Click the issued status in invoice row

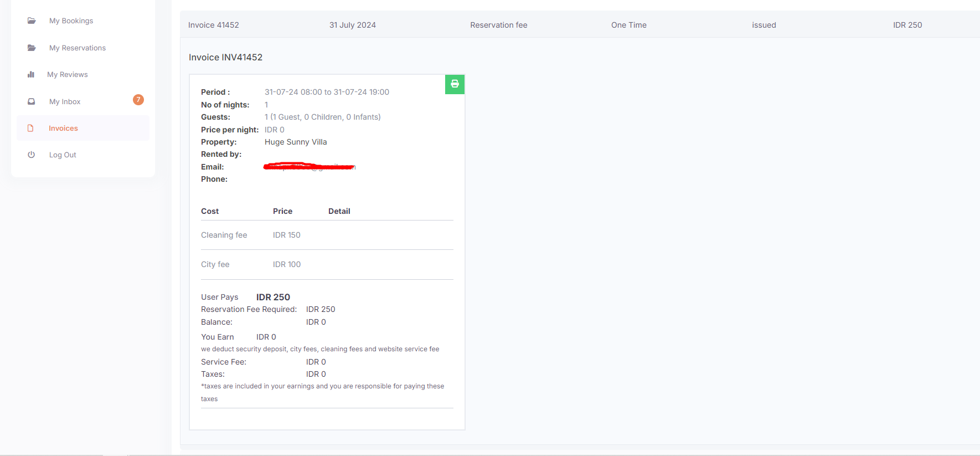[x=764, y=25]
